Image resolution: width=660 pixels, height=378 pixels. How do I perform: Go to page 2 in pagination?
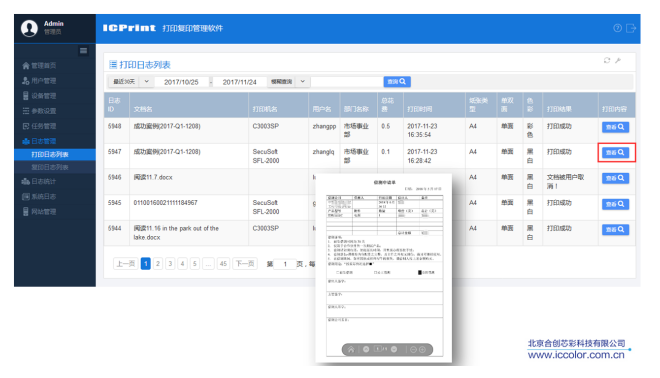[x=158, y=264]
